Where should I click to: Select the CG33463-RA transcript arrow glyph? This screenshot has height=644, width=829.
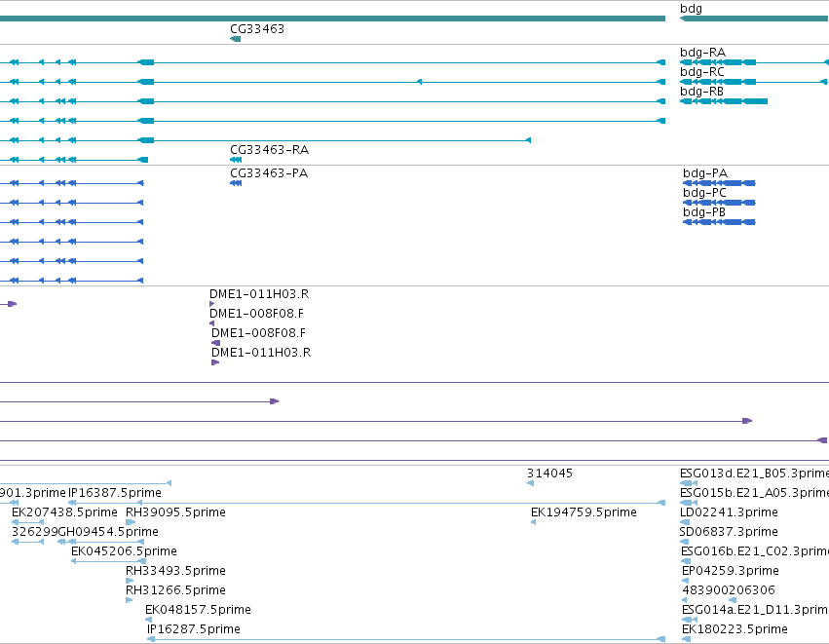click(236, 160)
